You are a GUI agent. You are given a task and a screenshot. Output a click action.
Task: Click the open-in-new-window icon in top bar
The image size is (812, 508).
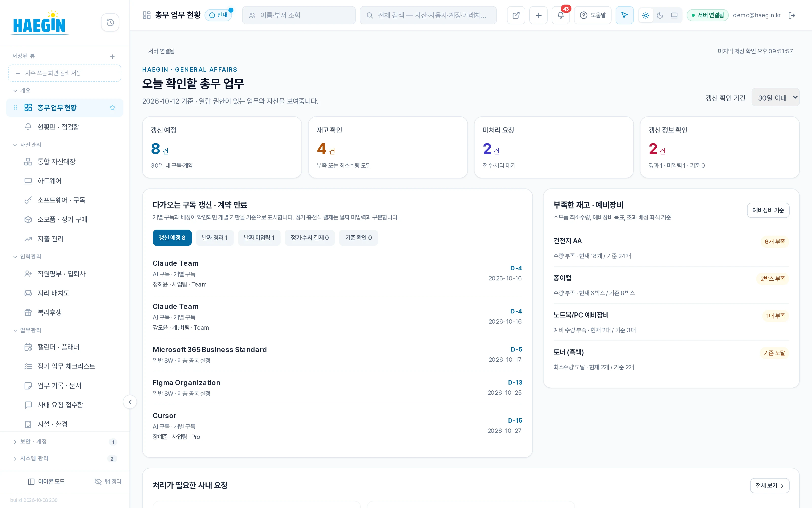pos(516,15)
